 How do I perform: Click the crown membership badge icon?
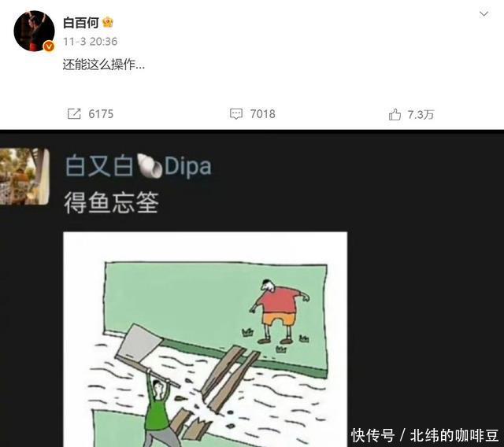[108, 23]
